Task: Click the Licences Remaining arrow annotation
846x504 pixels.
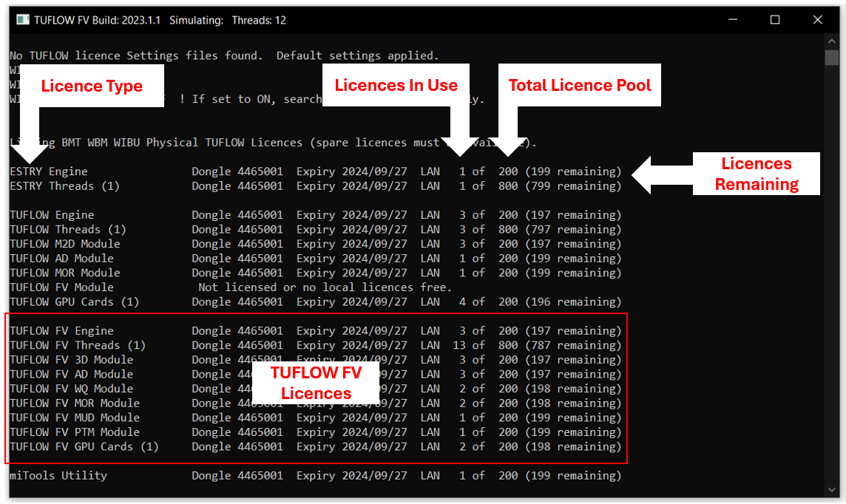Action: 658,174
